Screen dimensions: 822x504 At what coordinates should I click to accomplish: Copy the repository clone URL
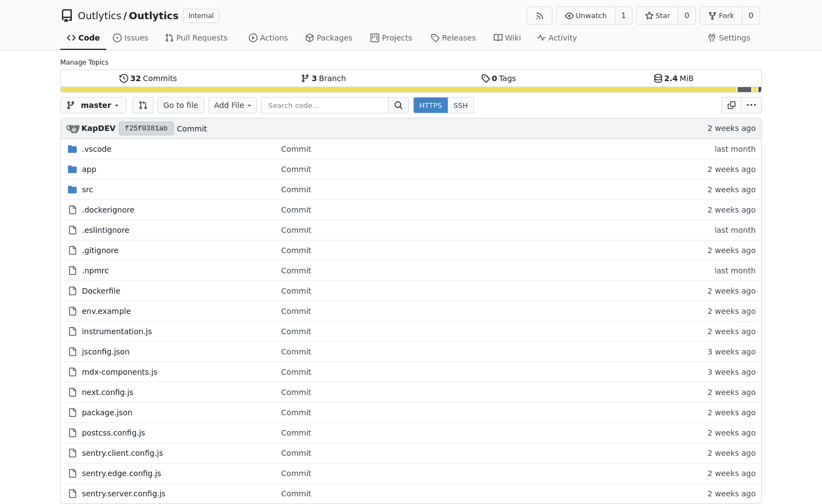pyautogui.click(x=732, y=105)
